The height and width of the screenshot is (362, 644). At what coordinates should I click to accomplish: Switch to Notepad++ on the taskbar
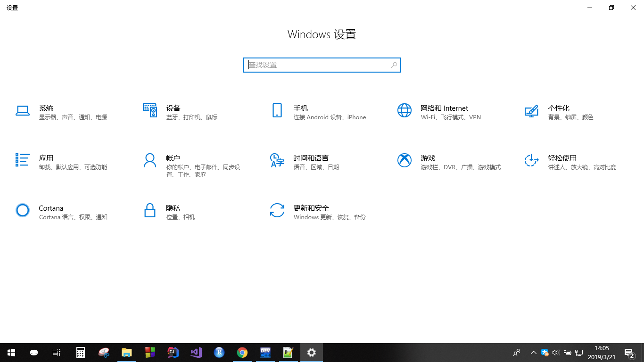point(289,353)
